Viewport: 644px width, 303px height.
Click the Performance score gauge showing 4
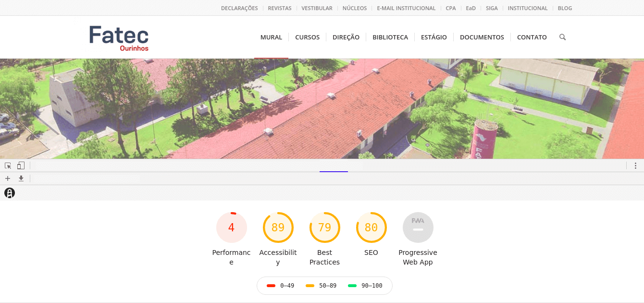(231, 227)
